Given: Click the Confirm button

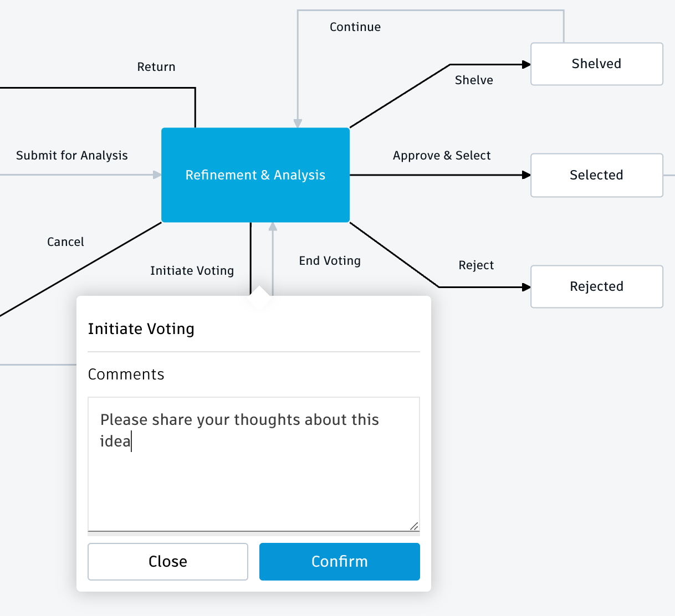Looking at the screenshot, I should [x=339, y=562].
